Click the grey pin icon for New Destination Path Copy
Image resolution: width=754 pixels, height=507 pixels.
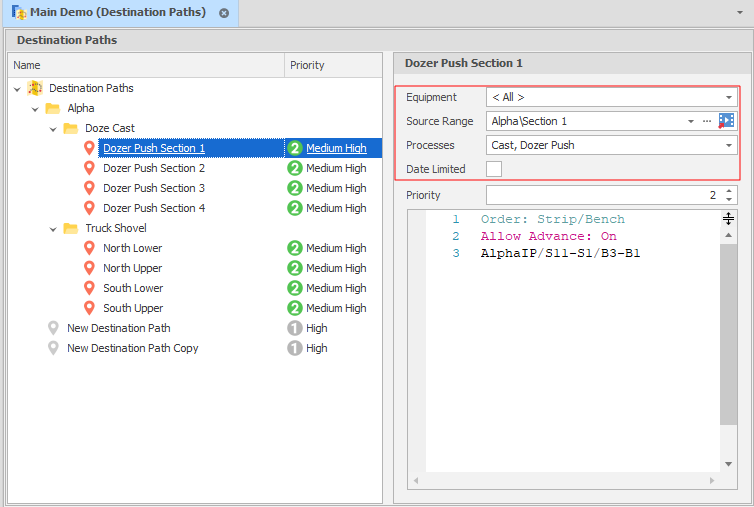53,348
